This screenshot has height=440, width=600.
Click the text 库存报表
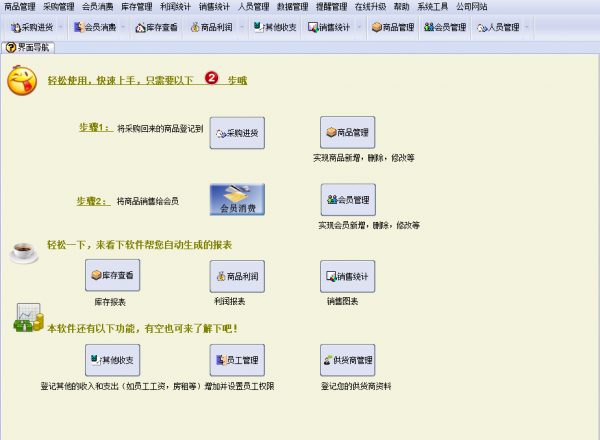110,302
